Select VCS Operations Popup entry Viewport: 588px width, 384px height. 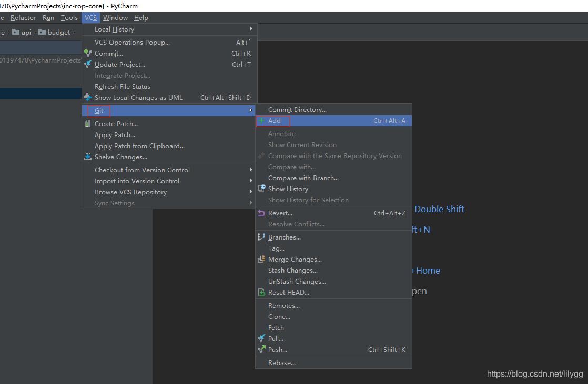[x=169, y=43]
